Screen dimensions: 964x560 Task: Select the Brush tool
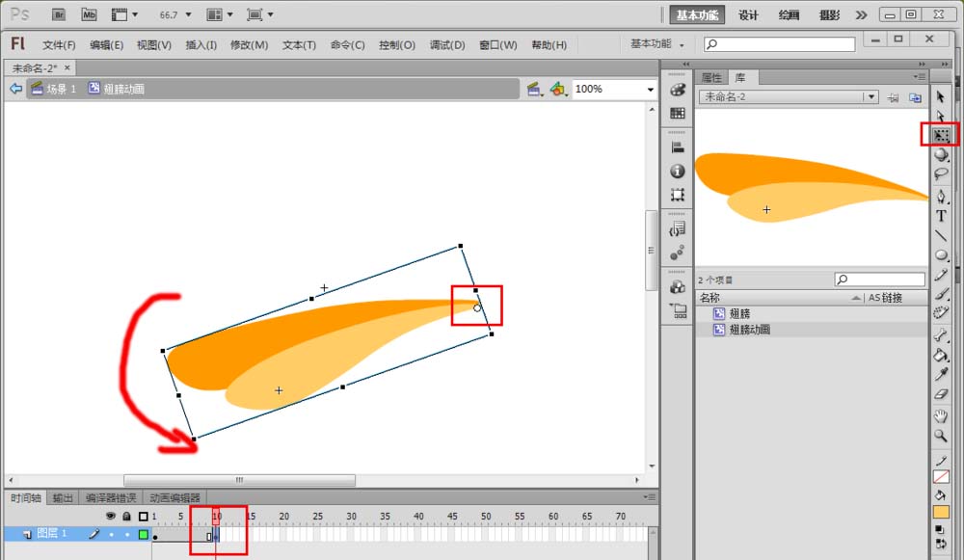pos(941,294)
